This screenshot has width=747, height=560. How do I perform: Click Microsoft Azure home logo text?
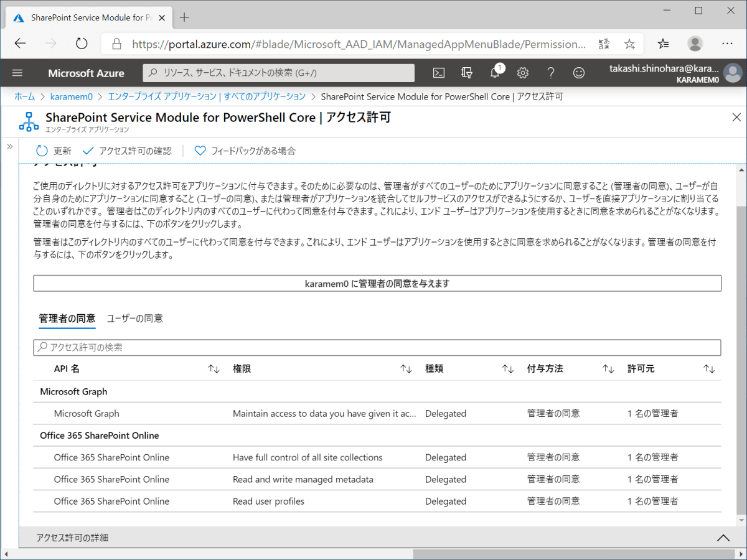(86, 73)
